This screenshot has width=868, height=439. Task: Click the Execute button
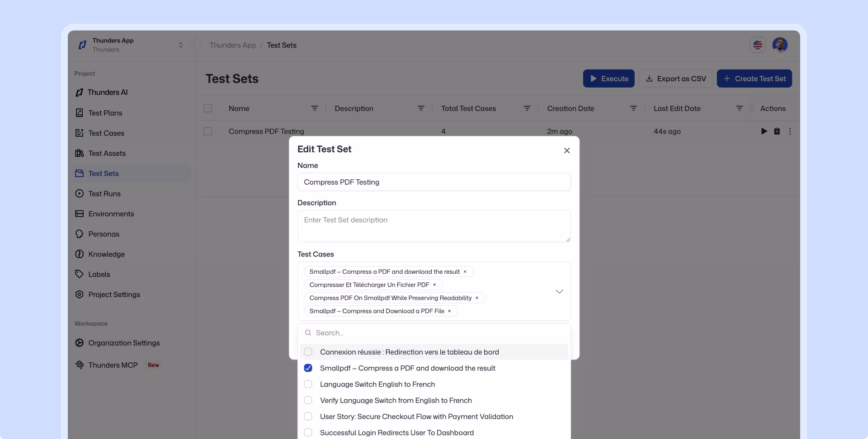pos(609,79)
